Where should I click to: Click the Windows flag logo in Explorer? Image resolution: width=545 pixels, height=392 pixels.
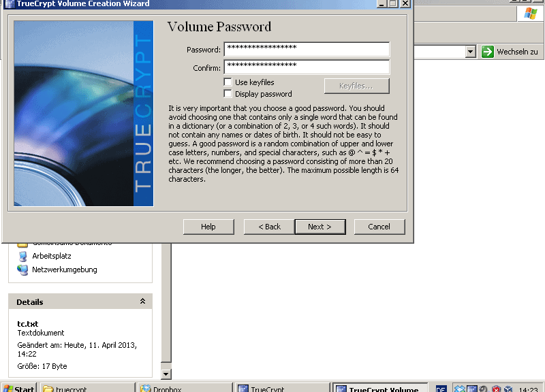click(531, 14)
